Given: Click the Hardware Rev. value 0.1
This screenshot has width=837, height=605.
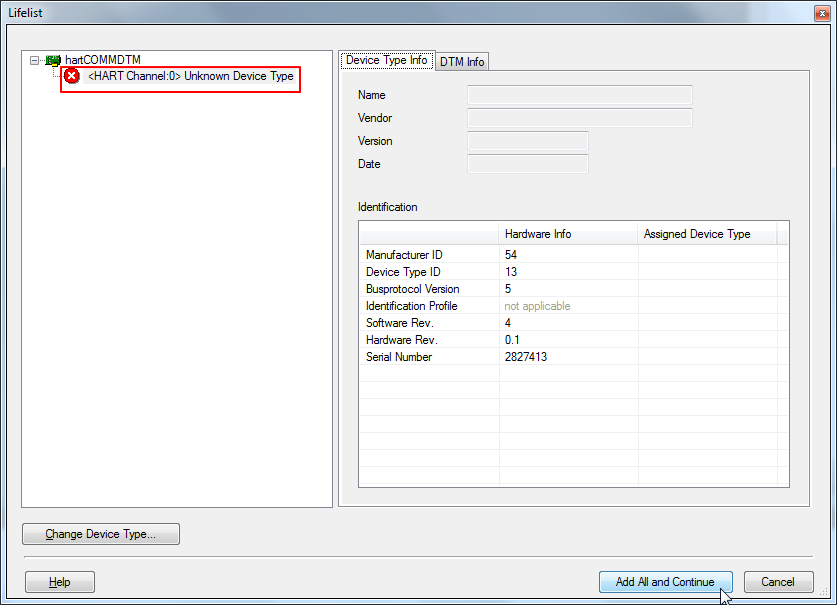Looking at the screenshot, I should click(x=512, y=340).
